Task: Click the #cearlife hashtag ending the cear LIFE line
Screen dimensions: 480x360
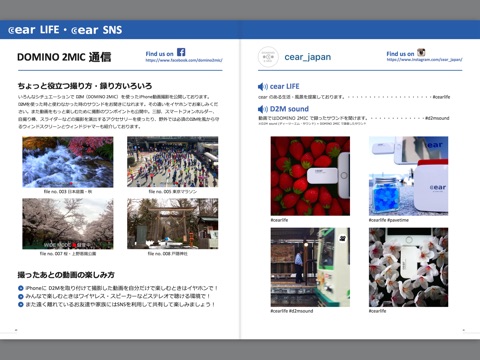Action: [x=441, y=97]
